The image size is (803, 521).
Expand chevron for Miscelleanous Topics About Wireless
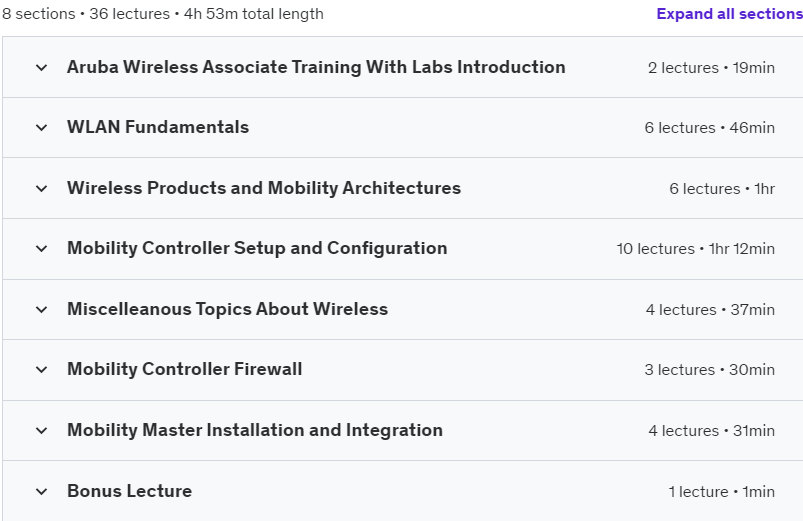[x=41, y=309]
